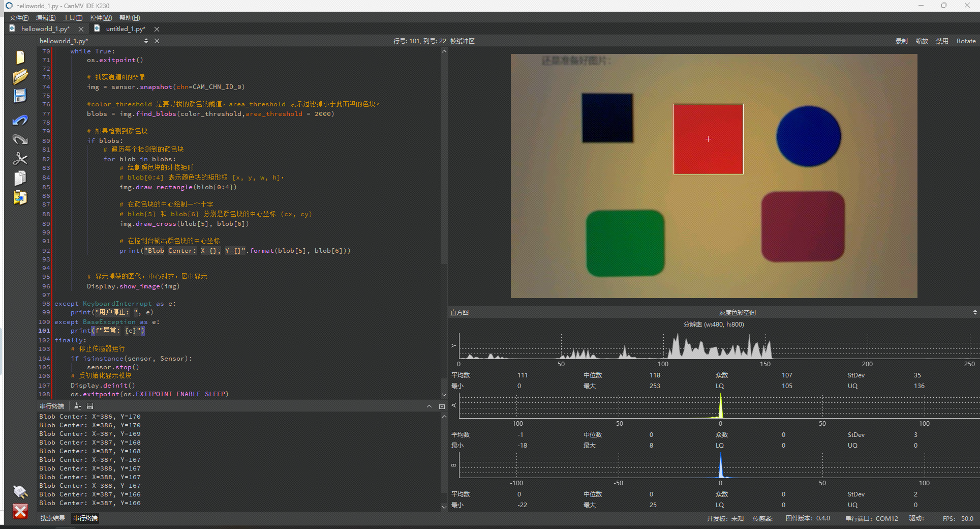Click the '固件版本: 0.4.0' status entry
The width and height of the screenshot is (980, 529).
click(x=808, y=518)
